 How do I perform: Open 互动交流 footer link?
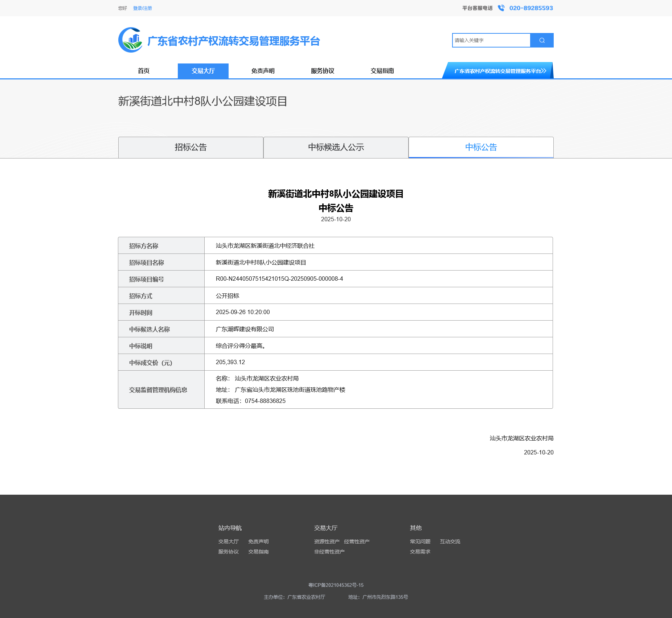(x=450, y=541)
